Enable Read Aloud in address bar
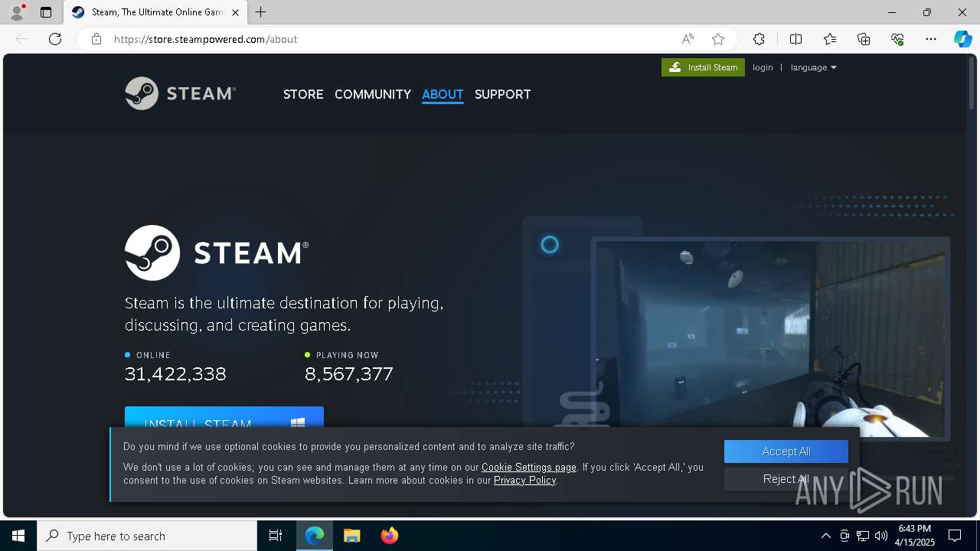Screen dimensions: 980x551 688,39
